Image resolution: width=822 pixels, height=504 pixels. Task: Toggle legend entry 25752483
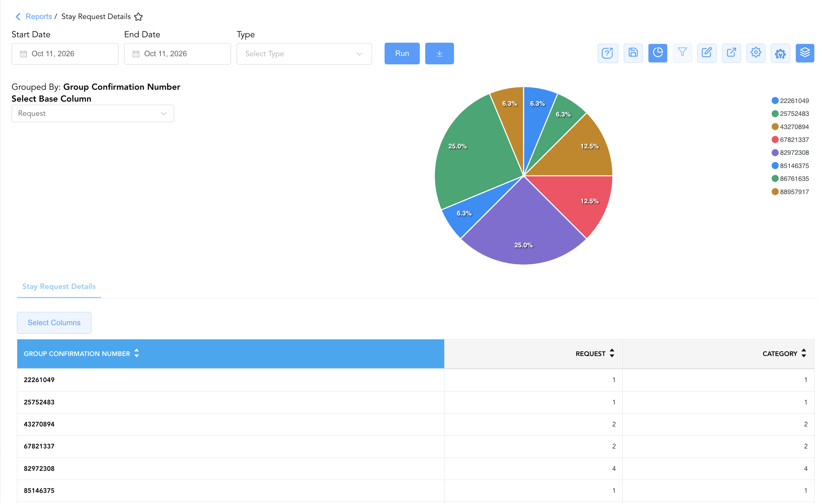[790, 114]
